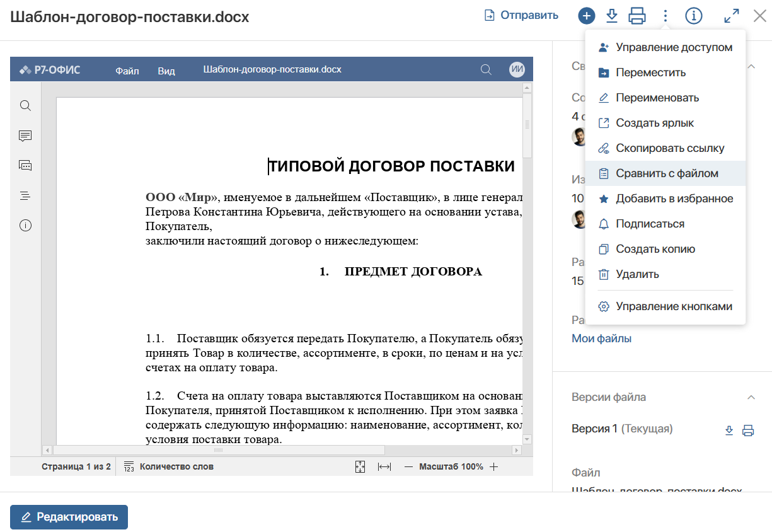
Task: Click the Редактировать button
Action: tap(69, 517)
